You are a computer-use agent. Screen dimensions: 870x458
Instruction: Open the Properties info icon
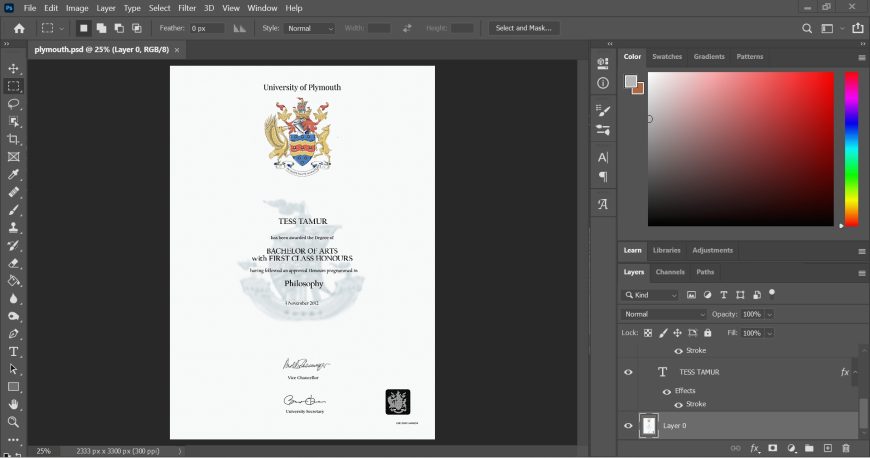pyautogui.click(x=603, y=83)
